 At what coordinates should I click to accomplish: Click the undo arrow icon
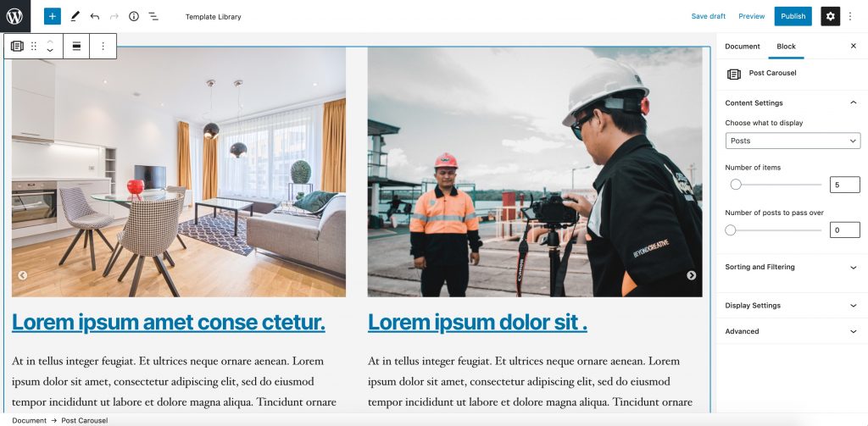[95, 17]
